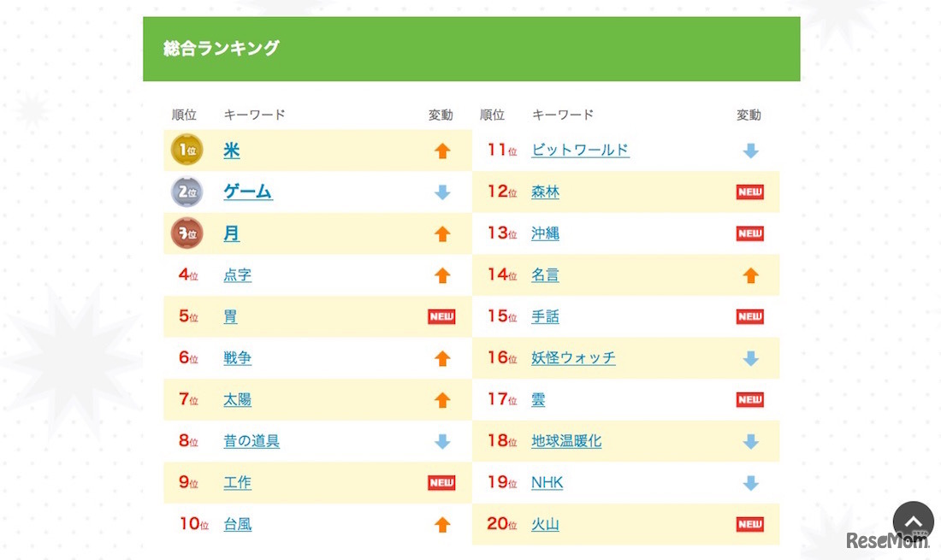Click the NEW badge beside 森林
Screen dimensions: 941x560
[x=749, y=192]
